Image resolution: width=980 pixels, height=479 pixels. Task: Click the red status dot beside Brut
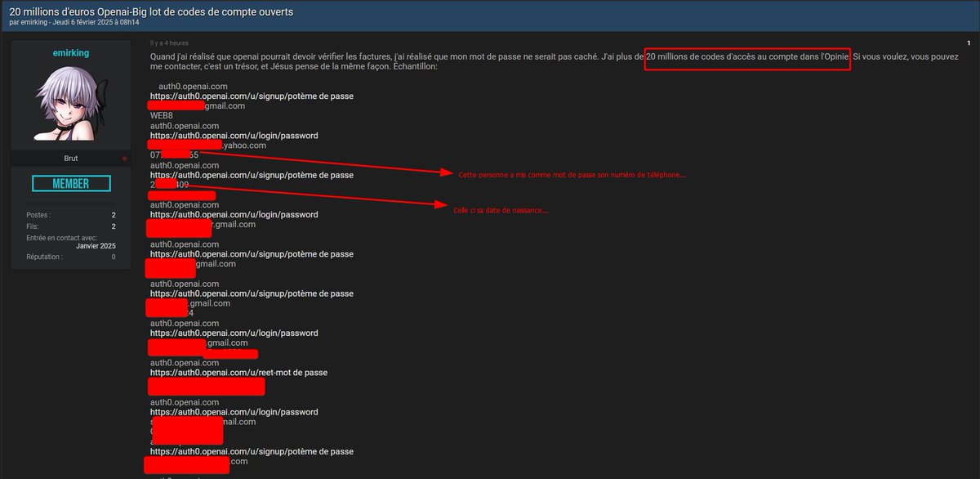124,159
